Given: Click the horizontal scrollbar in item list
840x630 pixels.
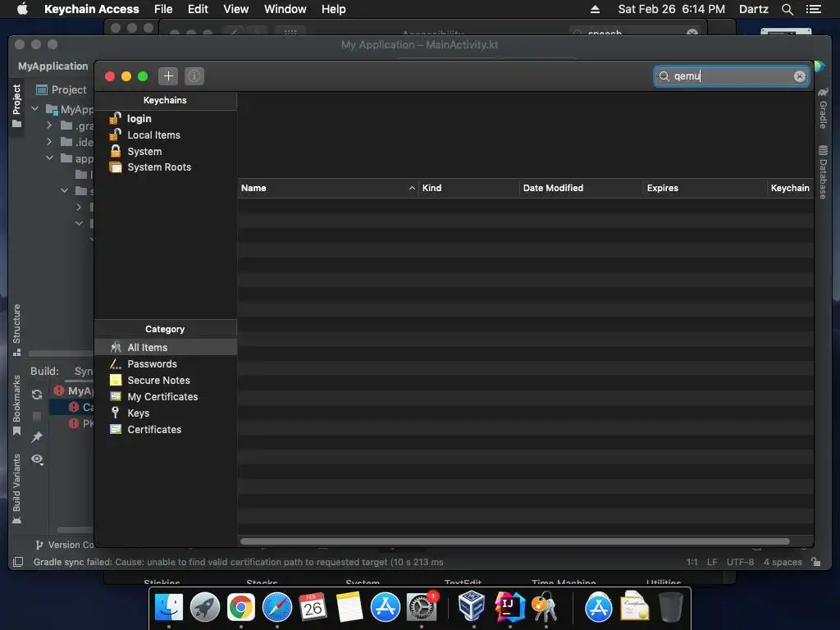Looking at the screenshot, I should click(x=515, y=541).
